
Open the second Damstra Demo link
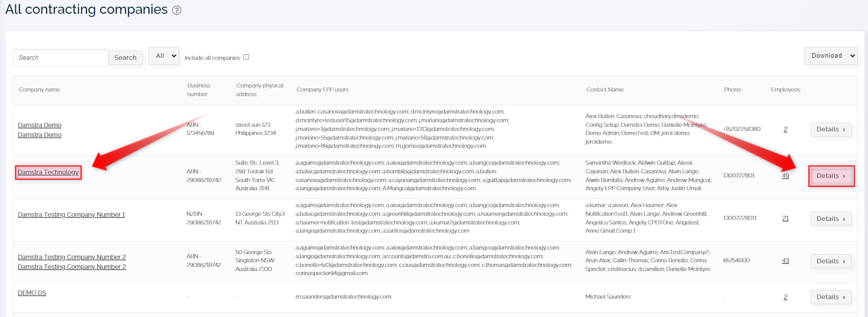[x=39, y=135]
